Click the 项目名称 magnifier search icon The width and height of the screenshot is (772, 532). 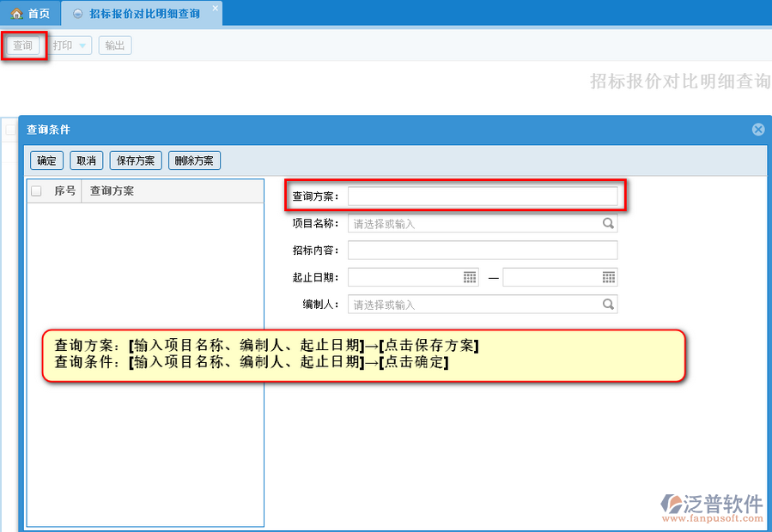pyautogui.click(x=608, y=223)
